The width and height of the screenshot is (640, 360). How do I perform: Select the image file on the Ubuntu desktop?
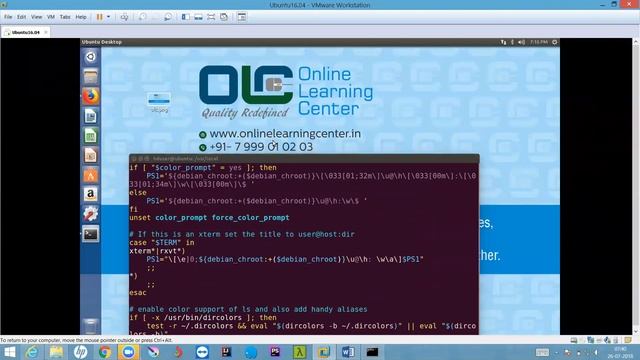159,102
